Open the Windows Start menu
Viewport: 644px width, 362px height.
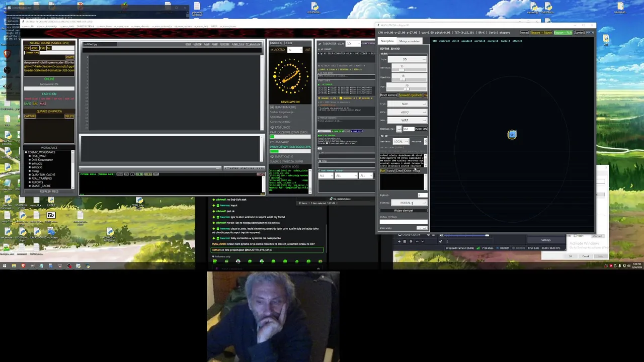click(4, 266)
